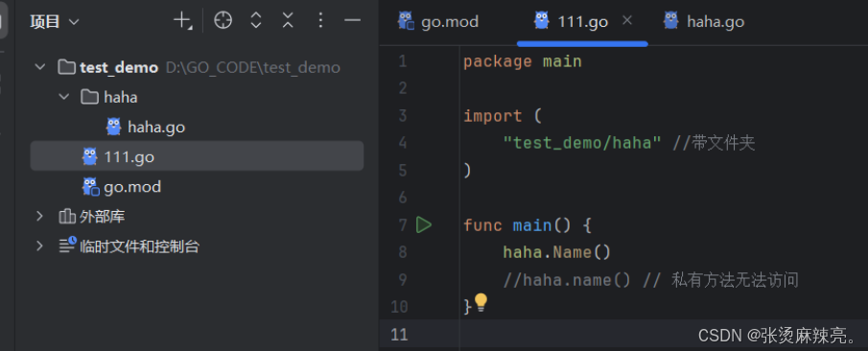Click the //带文件夹 comment
Viewport: 868px width, 351px height.
(715, 144)
